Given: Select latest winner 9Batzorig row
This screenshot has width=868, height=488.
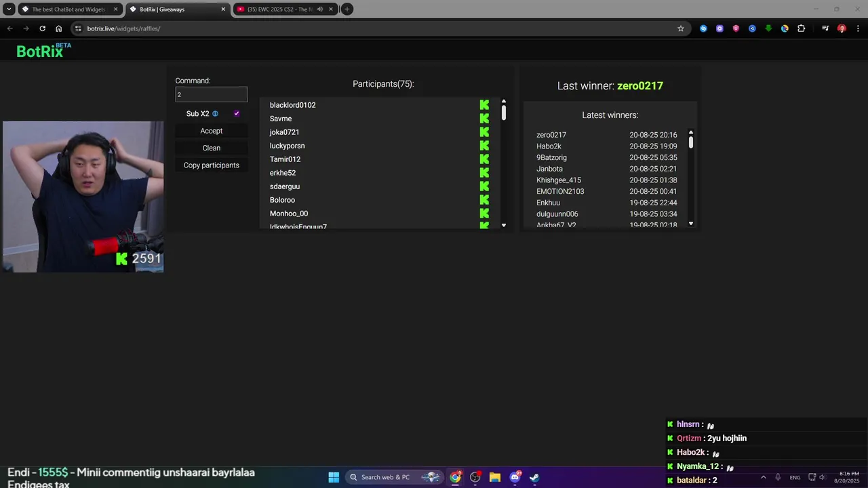Looking at the screenshot, I should pyautogui.click(x=607, y=157).
